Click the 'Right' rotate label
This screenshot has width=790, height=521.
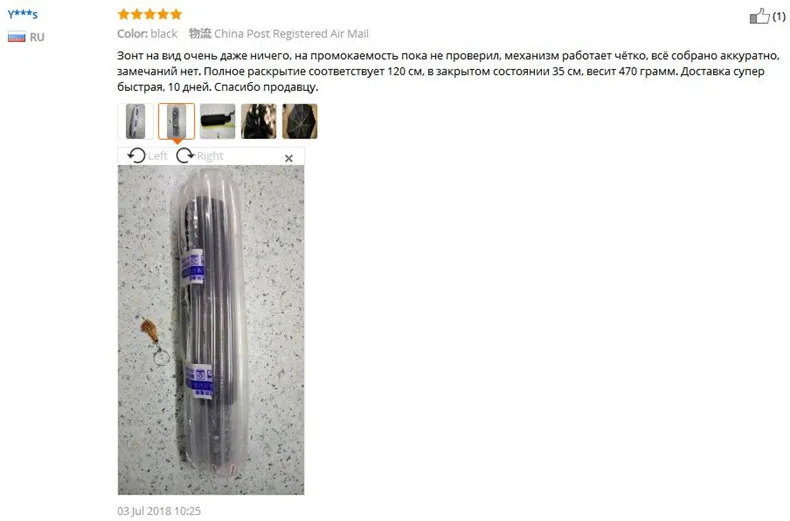[x=210, y=156]
